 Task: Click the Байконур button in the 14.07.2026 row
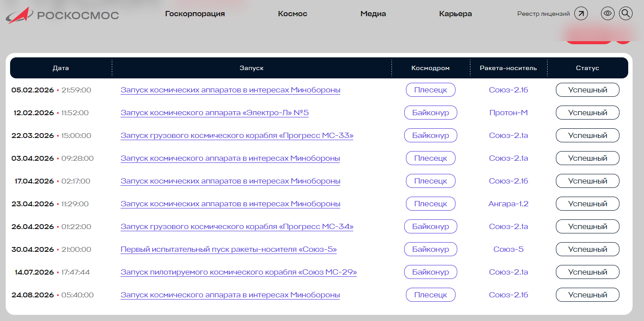(431, 272)
